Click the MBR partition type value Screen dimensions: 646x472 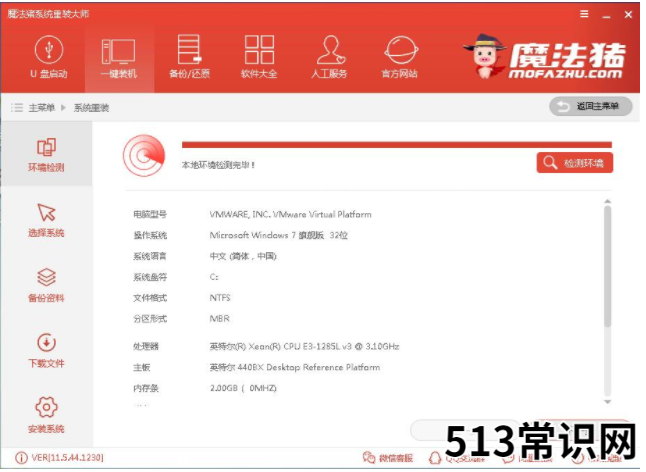point(220,318)
